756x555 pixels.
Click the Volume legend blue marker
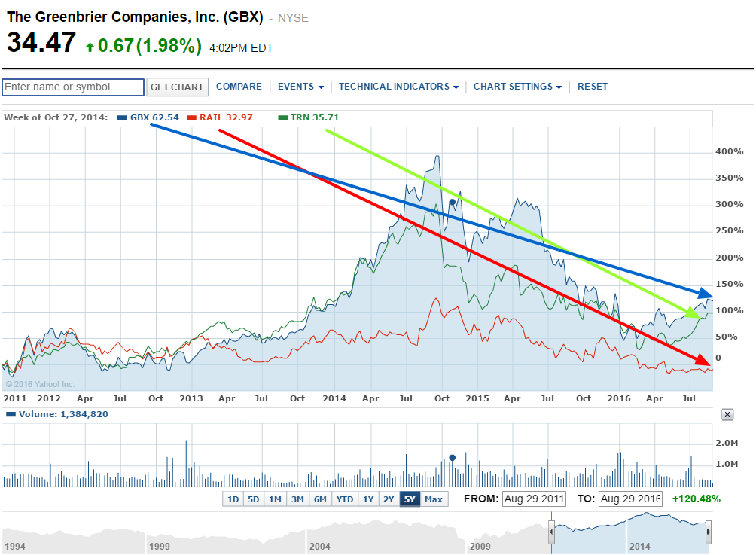(x=11, y=414)
